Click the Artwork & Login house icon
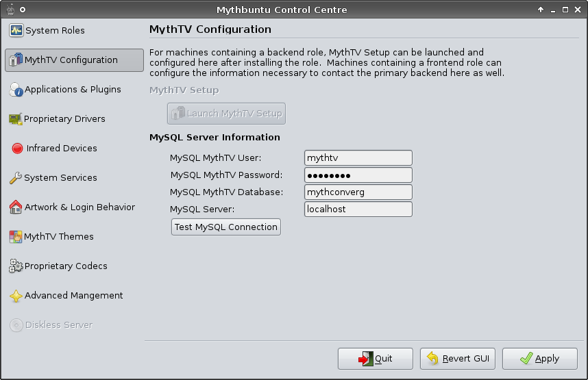Screen dimensions: 588x380 tap(16, 207)
